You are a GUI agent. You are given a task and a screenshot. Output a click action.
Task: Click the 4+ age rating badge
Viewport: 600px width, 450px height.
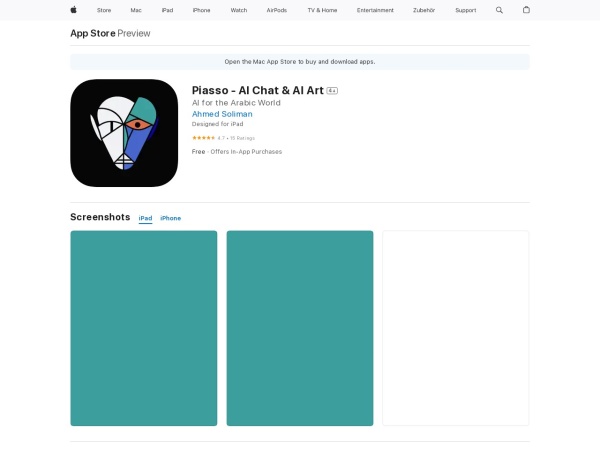(x=332, y=91)
